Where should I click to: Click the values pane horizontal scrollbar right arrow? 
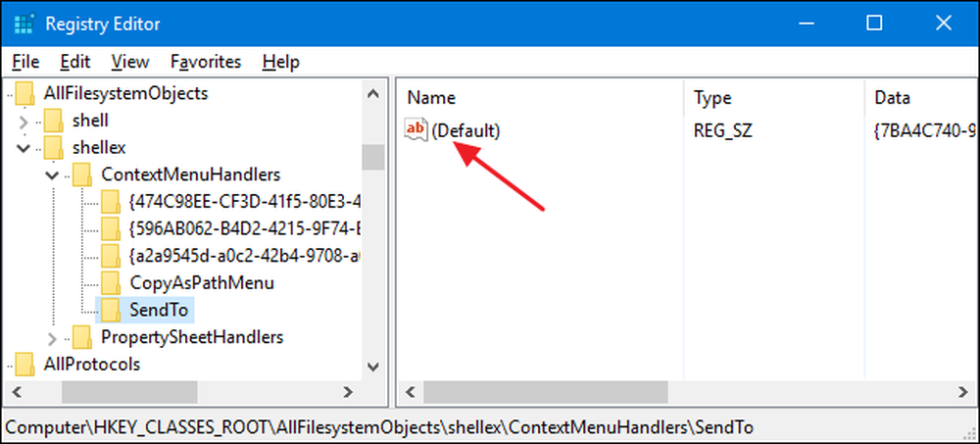pyautogui.click(x=963, y=392)
